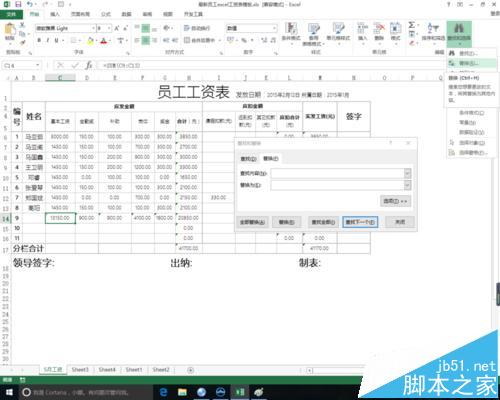Click the Clear eraser icon

pyautogui.click(x=412, y=43)
